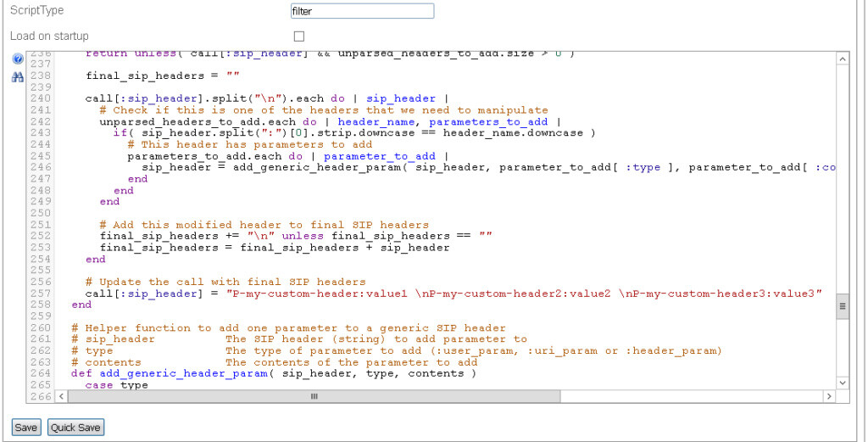Open the binoculars search icon

click(x=18, y=77)
